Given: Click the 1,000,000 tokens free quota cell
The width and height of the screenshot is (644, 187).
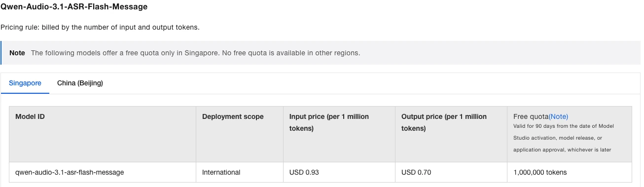Looking at the screenshot, I should (x=570, y=172).
